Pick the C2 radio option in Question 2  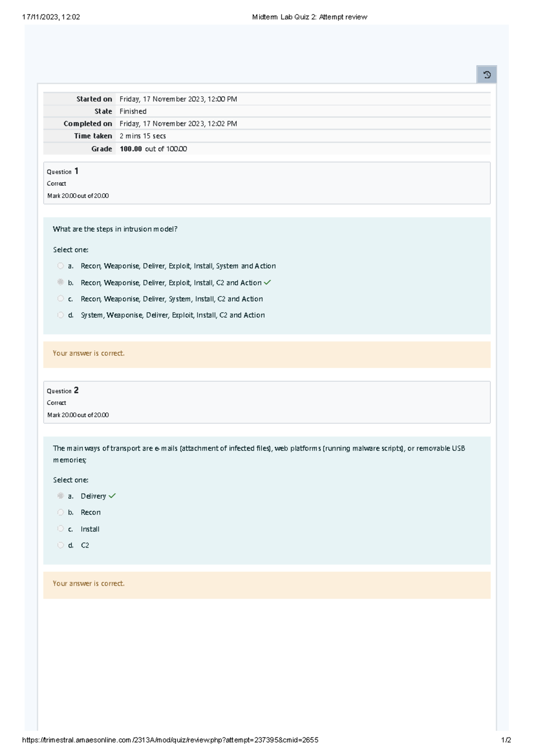[x=61, y=545]
